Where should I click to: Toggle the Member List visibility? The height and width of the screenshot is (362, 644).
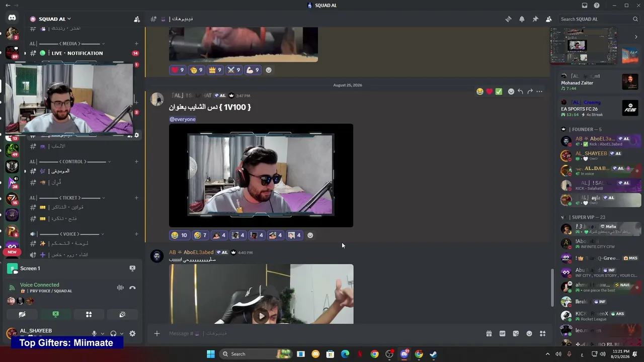point(548,19)
